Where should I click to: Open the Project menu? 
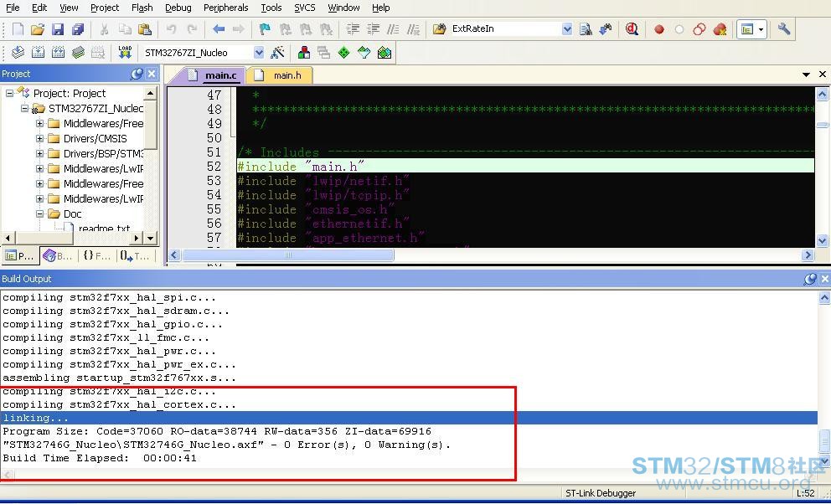(x=105, y=8)
